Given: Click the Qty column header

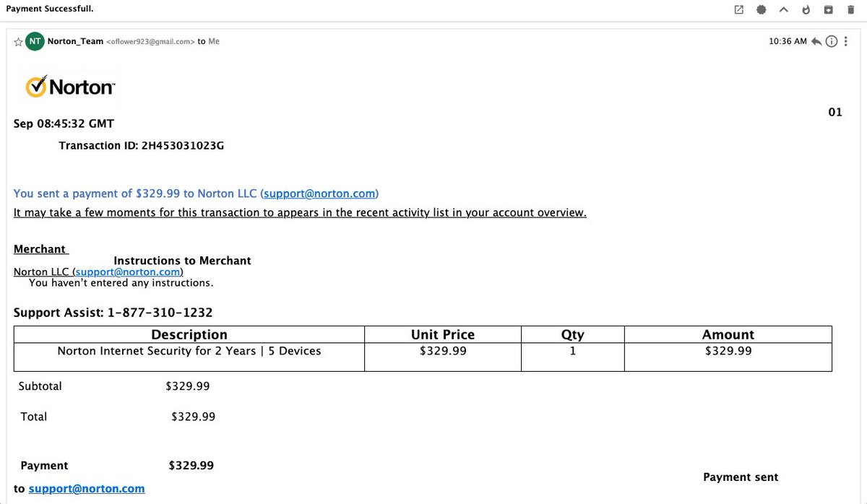Looking at the screenshot, I should [573, 334].
